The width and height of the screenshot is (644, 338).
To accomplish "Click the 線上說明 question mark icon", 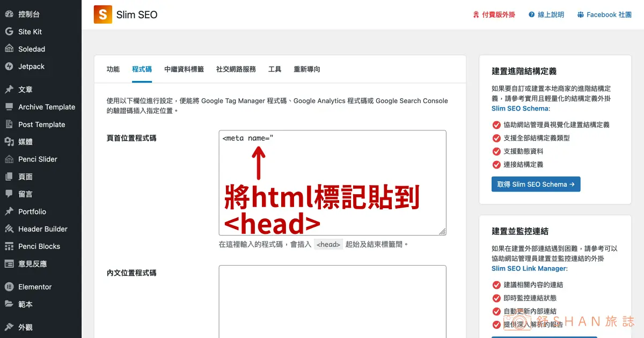I will click(531, 15).
